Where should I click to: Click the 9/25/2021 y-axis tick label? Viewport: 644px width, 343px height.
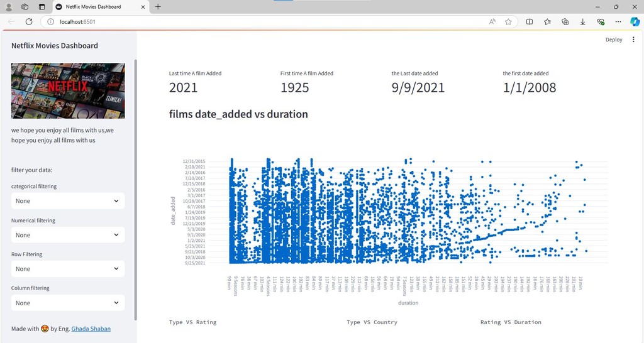[x=195, y=263]
